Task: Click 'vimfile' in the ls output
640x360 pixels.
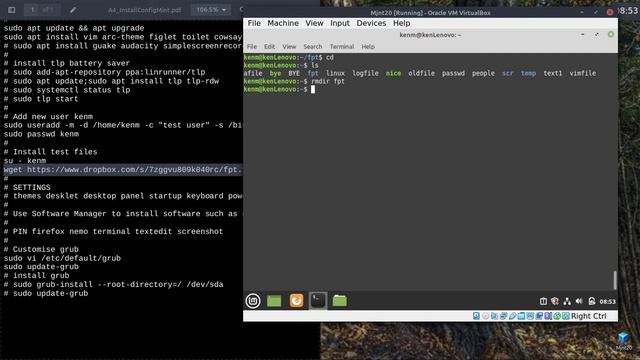Action: pyautogui.click(x=583, y=73)
